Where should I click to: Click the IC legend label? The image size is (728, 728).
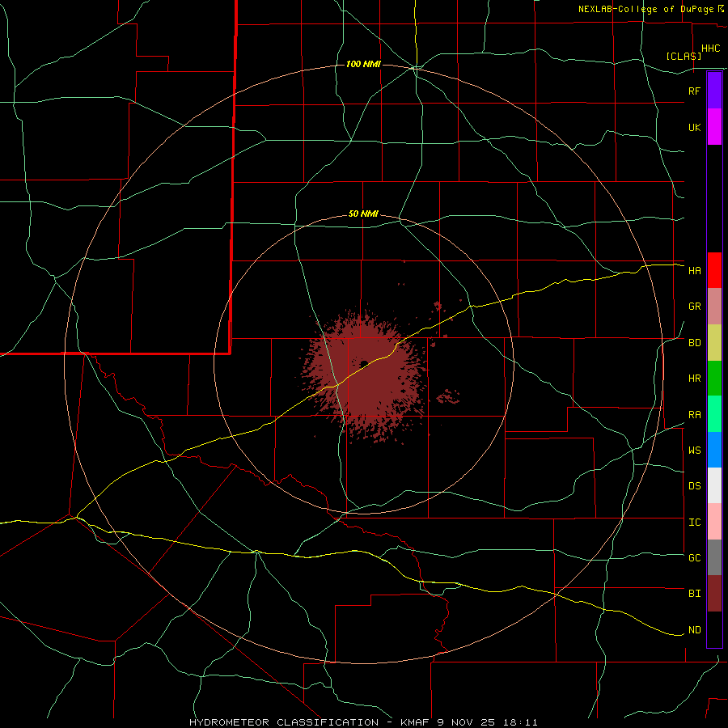694,522
